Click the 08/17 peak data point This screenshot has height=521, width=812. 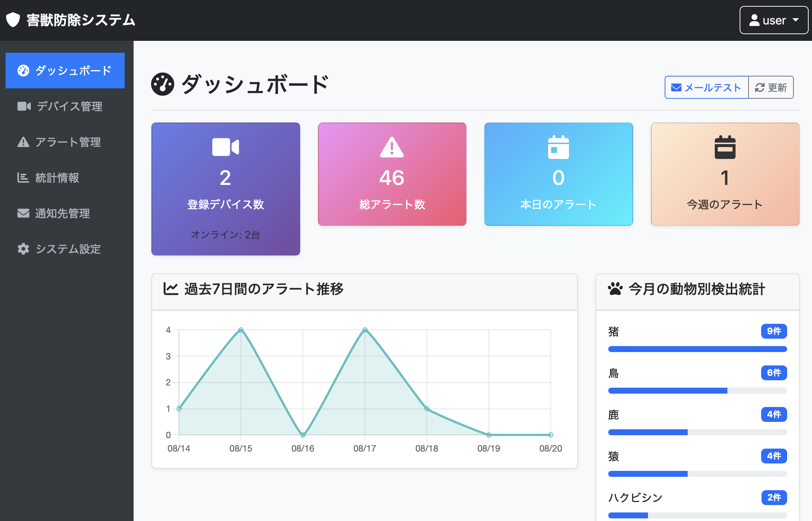pyautogui.click(x=365, y=330)
